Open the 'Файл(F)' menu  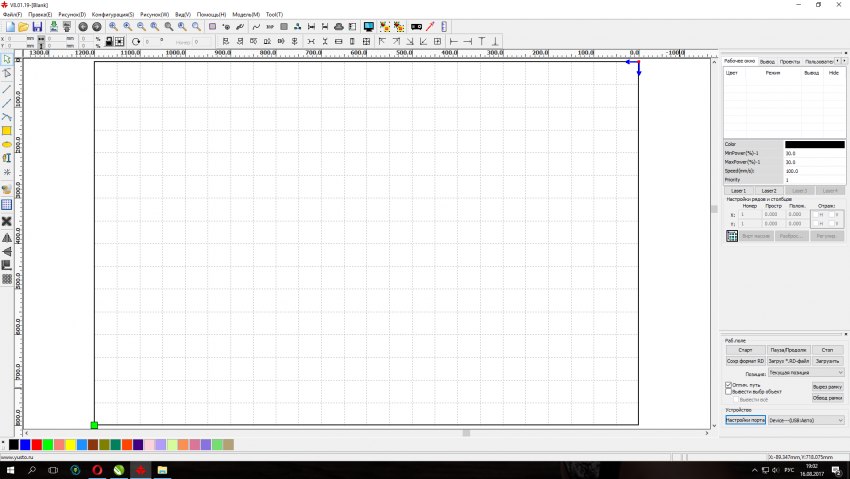tap(12, 14)
